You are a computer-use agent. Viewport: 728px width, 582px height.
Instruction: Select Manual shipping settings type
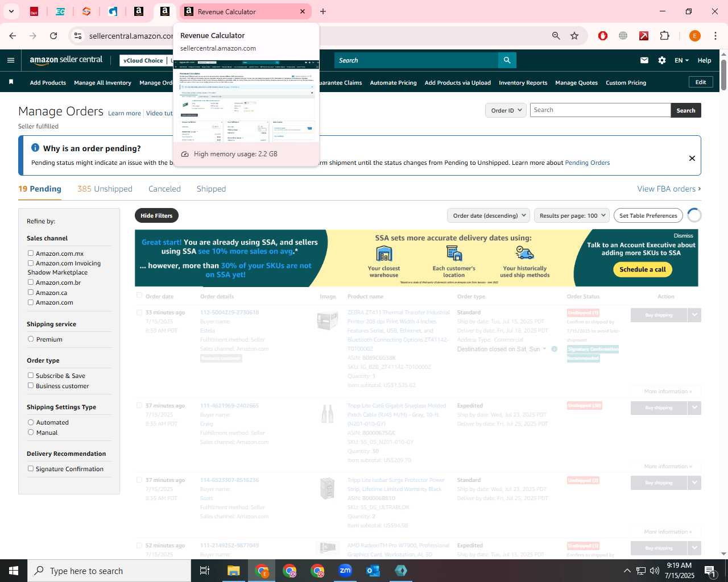click(31, 433)
